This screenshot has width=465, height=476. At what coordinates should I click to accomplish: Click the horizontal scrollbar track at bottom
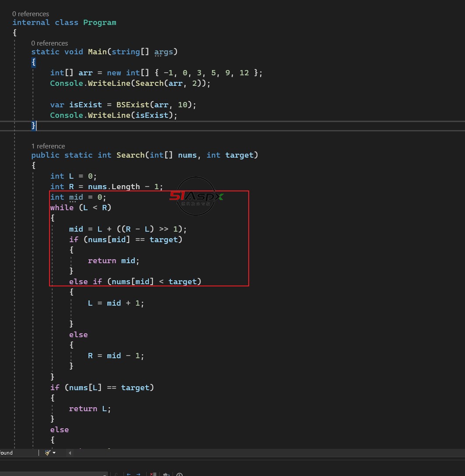point(263,453)
